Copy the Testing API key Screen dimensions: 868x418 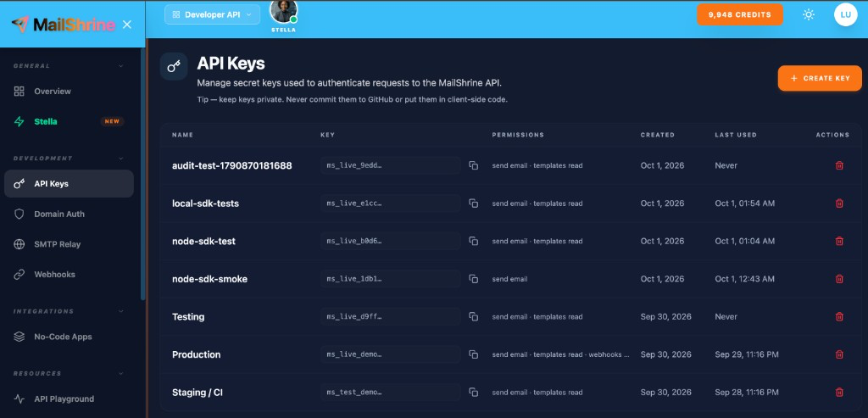(473, 317)
